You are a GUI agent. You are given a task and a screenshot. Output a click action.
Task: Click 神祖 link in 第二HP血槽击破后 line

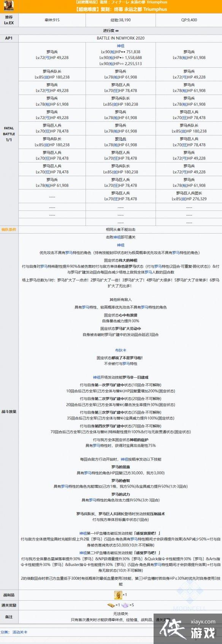tap(83, 553)
